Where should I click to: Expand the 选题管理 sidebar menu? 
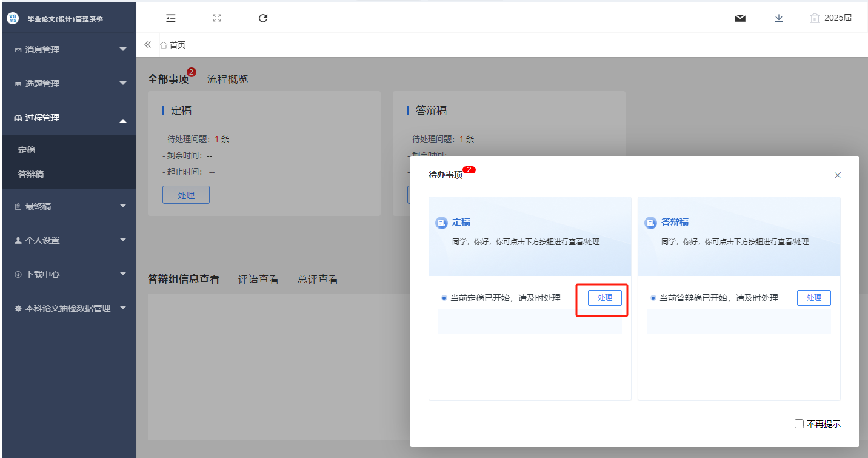70,84
